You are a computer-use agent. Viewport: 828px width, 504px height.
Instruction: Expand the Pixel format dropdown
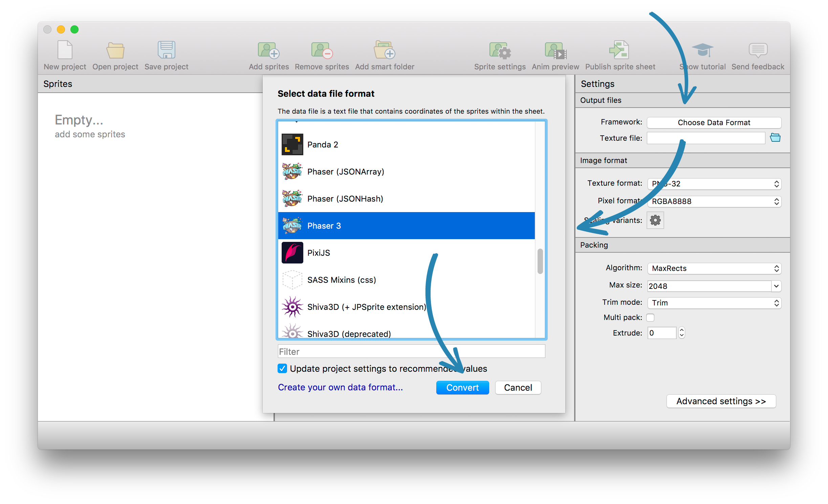tap(714, 202)
